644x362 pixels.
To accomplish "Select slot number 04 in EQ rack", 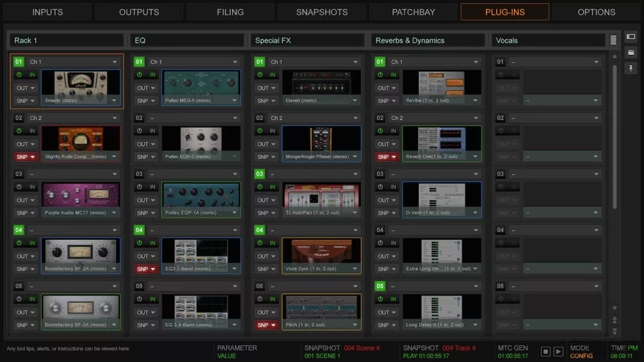I will [139, 230].
